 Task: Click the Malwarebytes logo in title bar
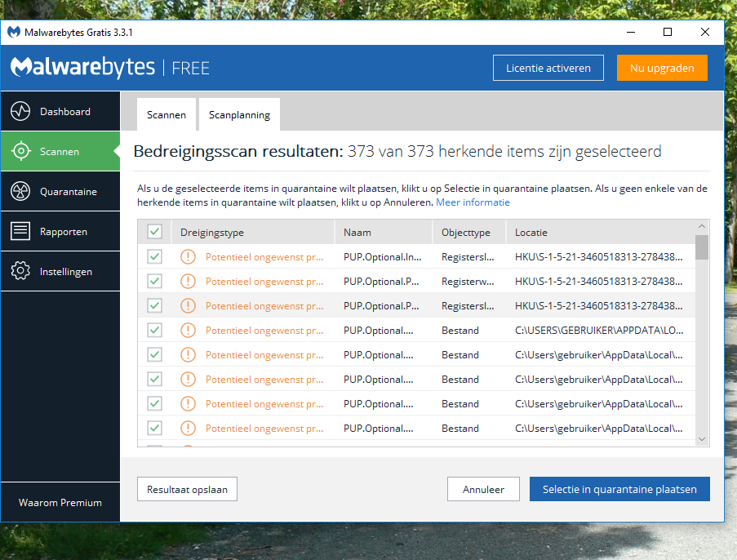coord(14,32)
